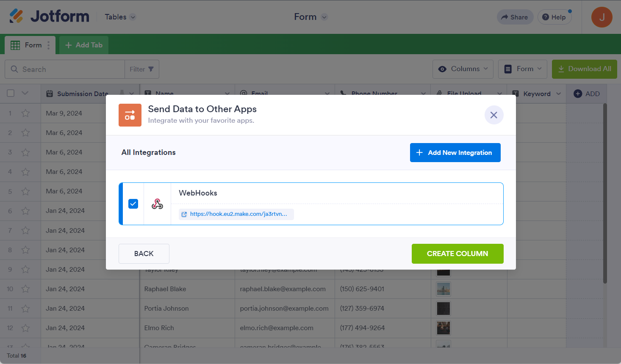Star the row 11 submission

[25, 309]
